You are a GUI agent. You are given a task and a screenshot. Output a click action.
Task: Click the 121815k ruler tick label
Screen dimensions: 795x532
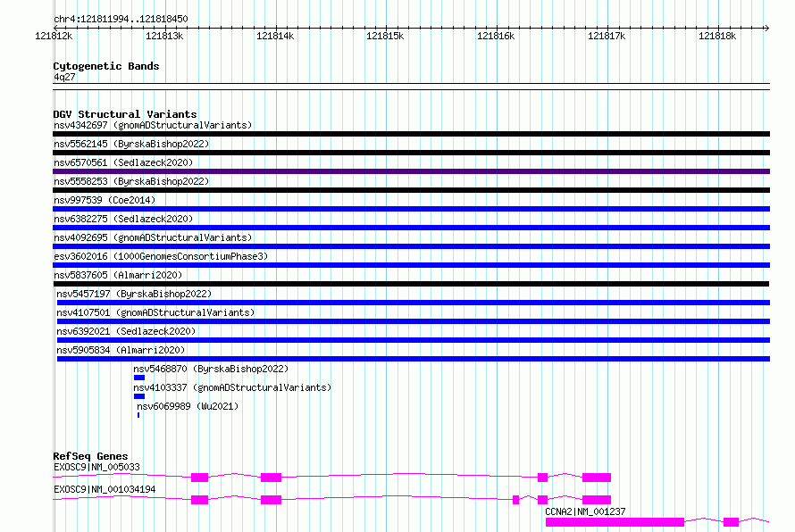point(385,36)
